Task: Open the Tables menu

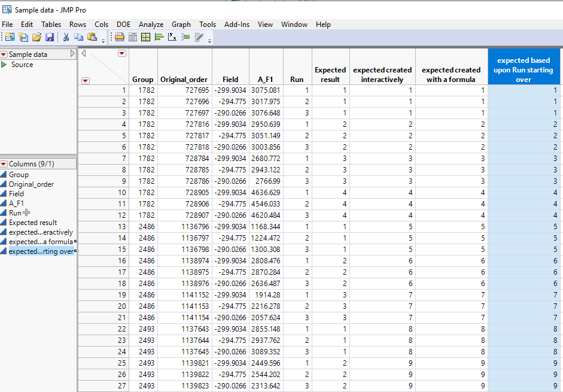Action: (x=51, y=25)
